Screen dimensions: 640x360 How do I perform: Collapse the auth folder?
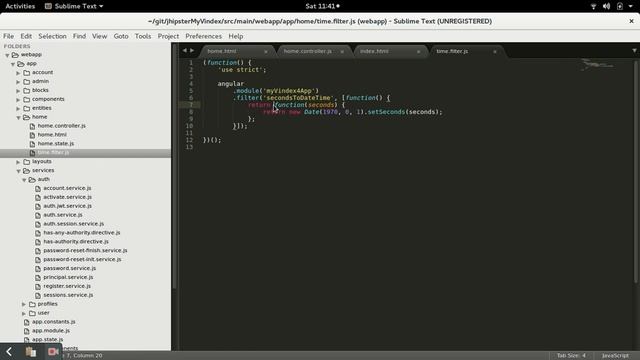[x=24, y=180]
